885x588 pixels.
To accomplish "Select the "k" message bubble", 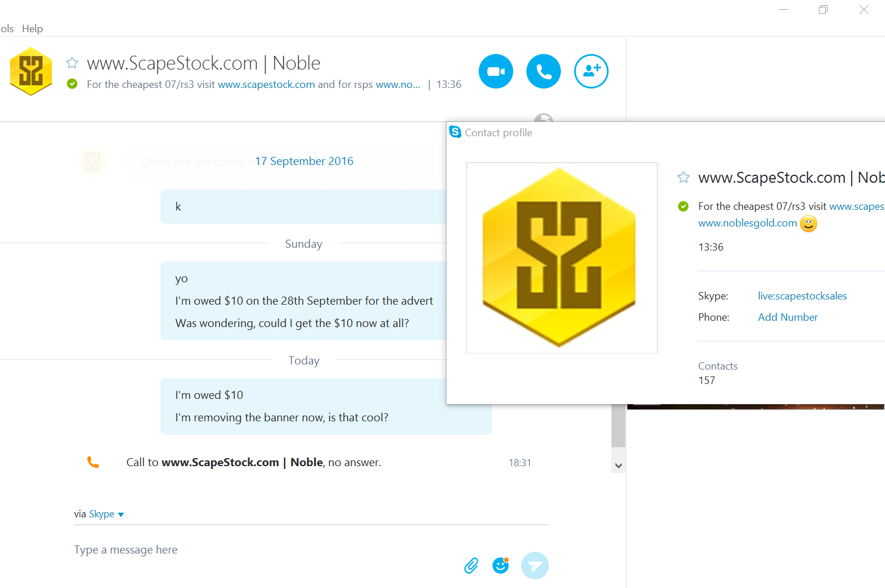I will [303, 206].
